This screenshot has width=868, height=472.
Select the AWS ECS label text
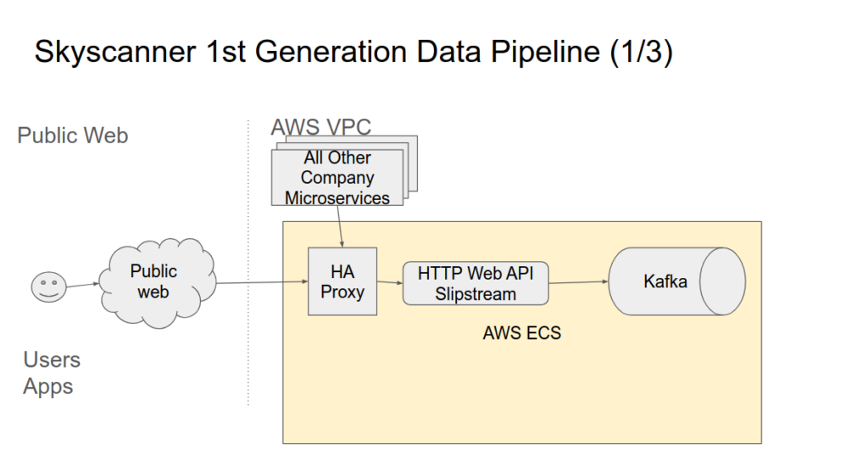click(521, 333)
